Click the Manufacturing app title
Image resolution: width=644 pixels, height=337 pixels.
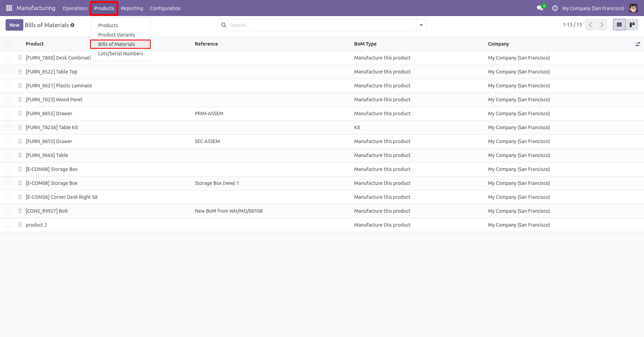36,8
